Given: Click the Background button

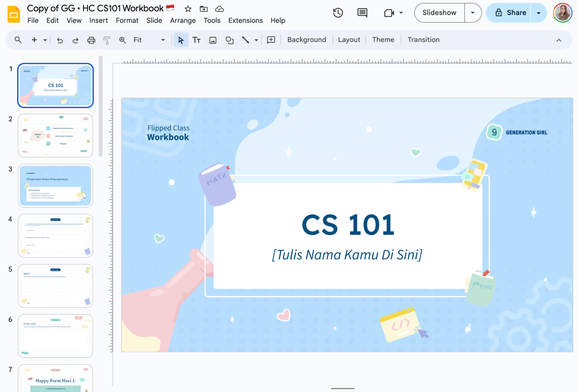Looking at the screenshot, I should tap(306, 40).
